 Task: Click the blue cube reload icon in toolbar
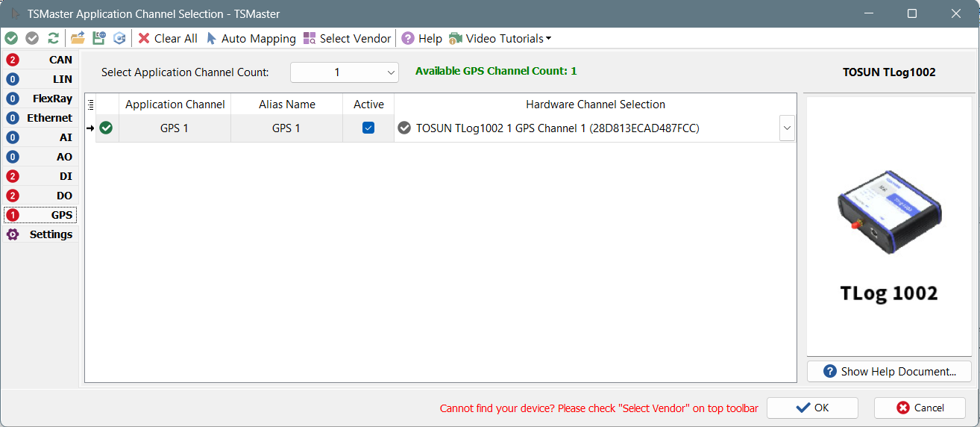click(119, 38)
